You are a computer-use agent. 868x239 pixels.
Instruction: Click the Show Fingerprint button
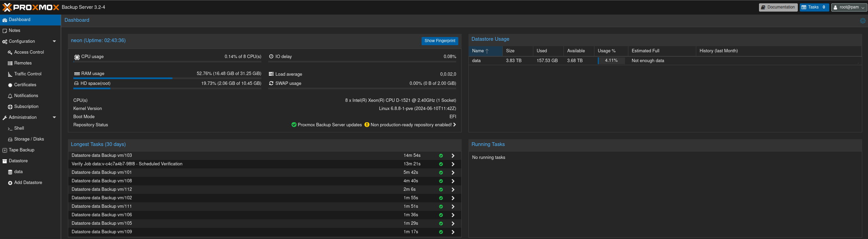(440, 41)
